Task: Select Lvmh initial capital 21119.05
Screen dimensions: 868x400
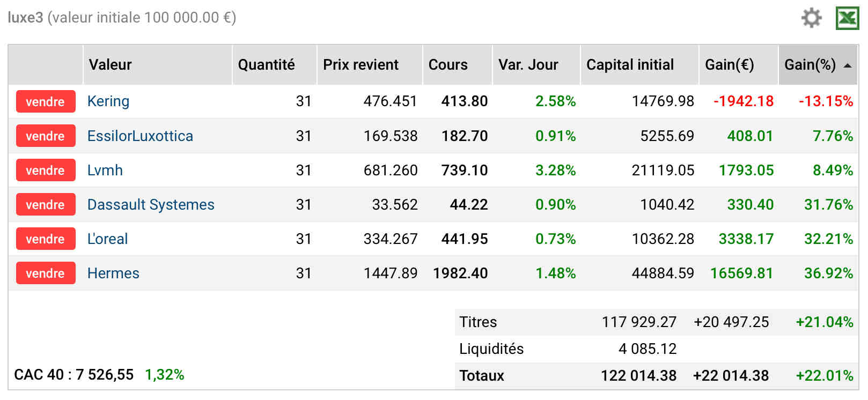Action: (663, 170)
